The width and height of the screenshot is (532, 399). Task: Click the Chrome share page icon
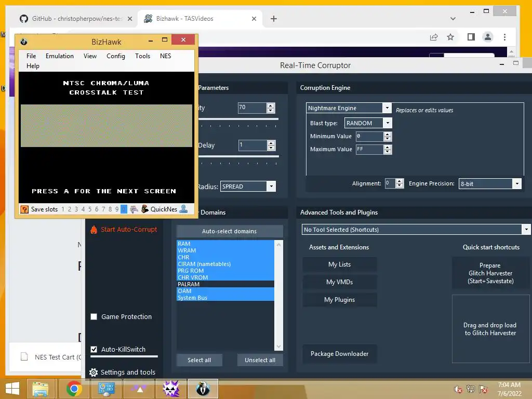(434, 37)
